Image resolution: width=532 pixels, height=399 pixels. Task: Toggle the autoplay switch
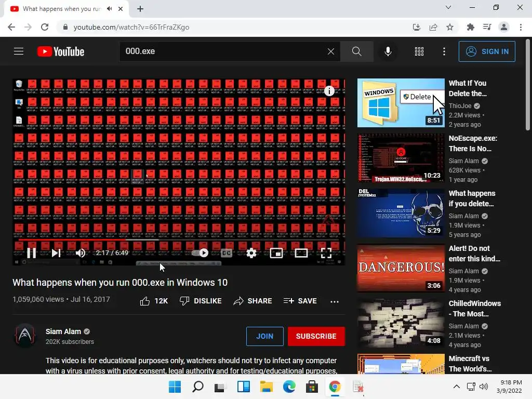200,253
